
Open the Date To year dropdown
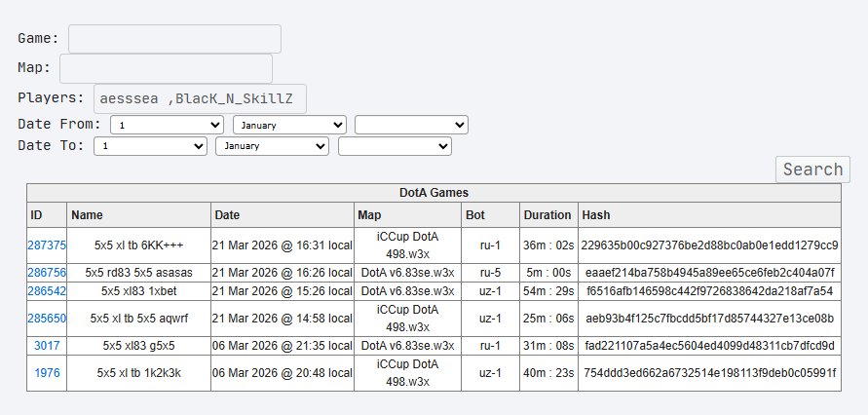point(395,145)
